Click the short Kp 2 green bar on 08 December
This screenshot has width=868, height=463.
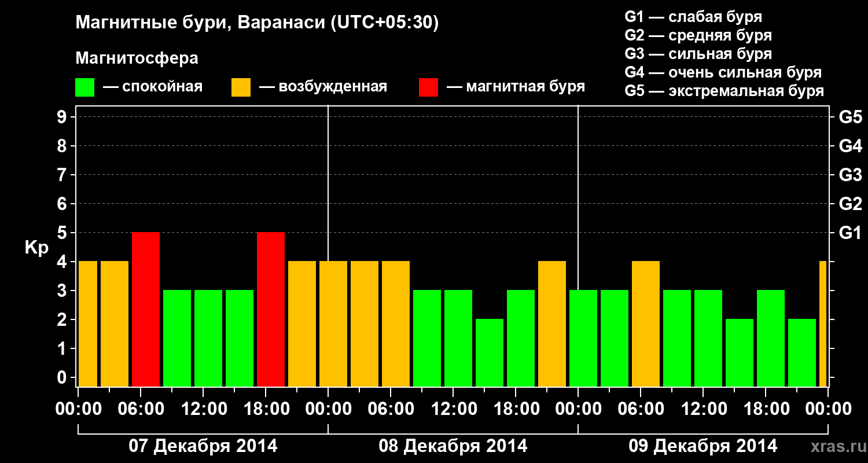(x=490, y=353)
